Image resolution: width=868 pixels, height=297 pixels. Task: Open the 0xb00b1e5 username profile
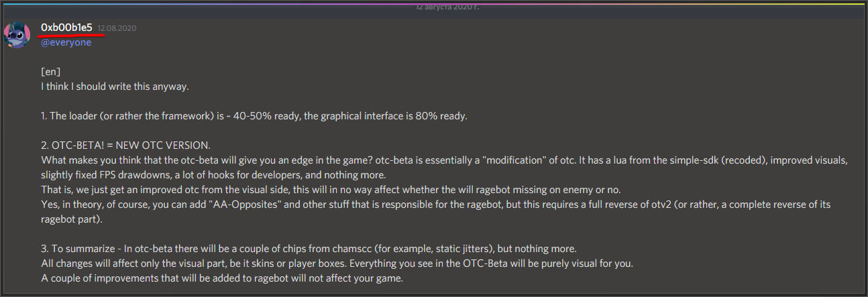(x=66, y=27)
